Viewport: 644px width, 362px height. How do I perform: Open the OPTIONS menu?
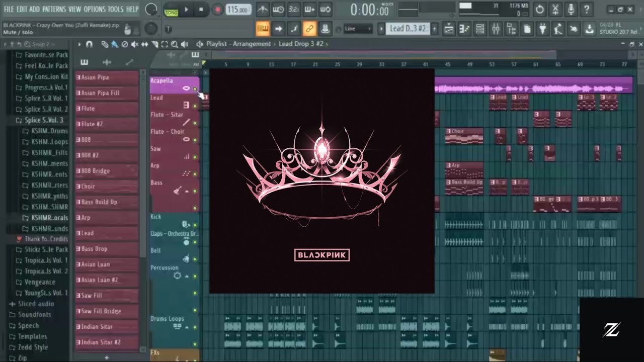(x=95, y=9)
